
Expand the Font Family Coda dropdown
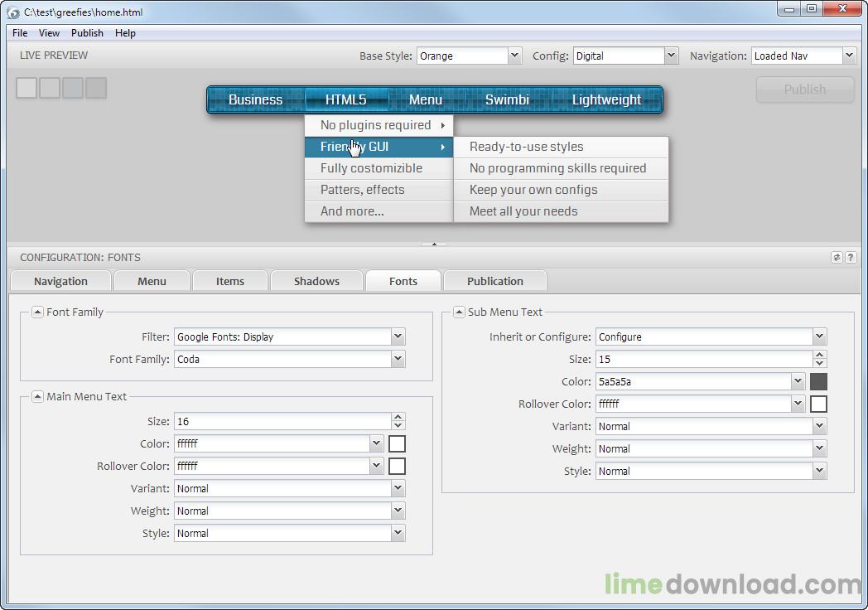(x=398, y=359)
